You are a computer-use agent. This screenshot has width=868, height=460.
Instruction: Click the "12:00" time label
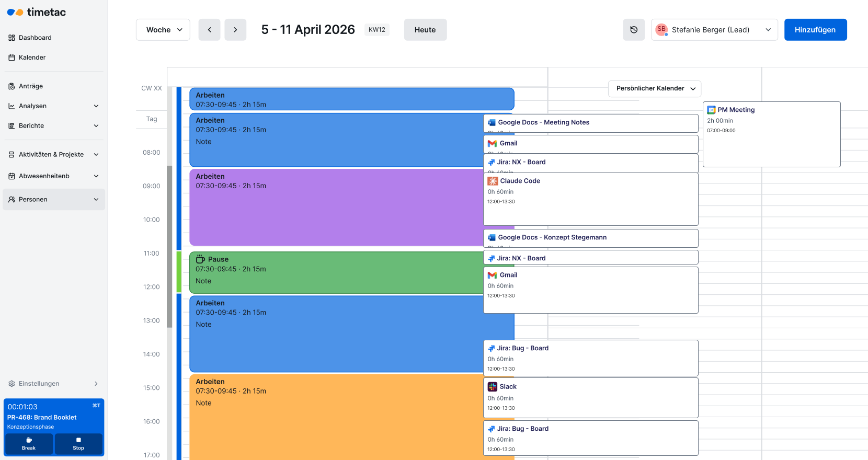coord(152,287)
